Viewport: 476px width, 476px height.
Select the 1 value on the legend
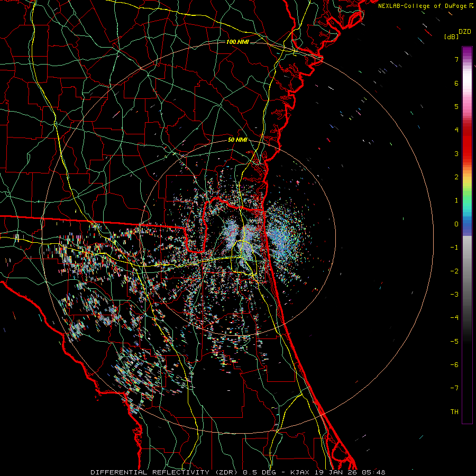pyautogui.click(x=456, y=200)
